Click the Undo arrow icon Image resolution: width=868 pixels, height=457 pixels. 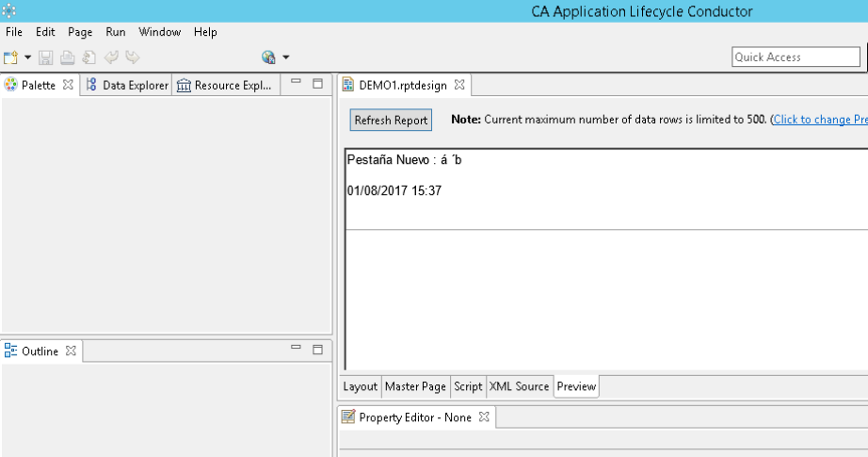(x=111, y=57)
